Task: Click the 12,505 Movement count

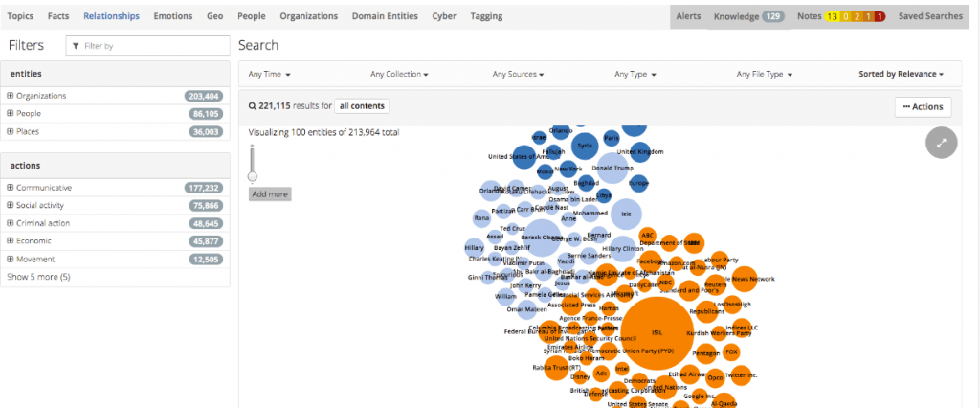Action: [x=207, y=259]
